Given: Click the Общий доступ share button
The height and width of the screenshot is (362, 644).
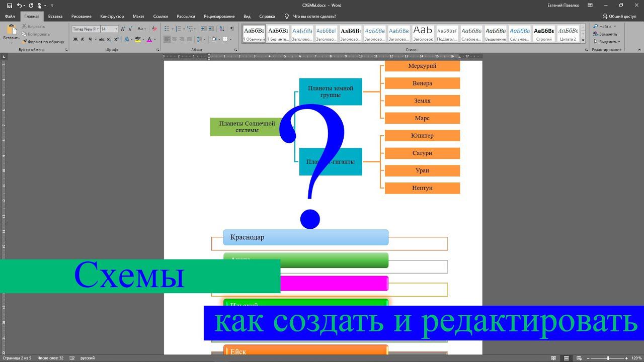Looking at the screenshot, I should (619, 17).
